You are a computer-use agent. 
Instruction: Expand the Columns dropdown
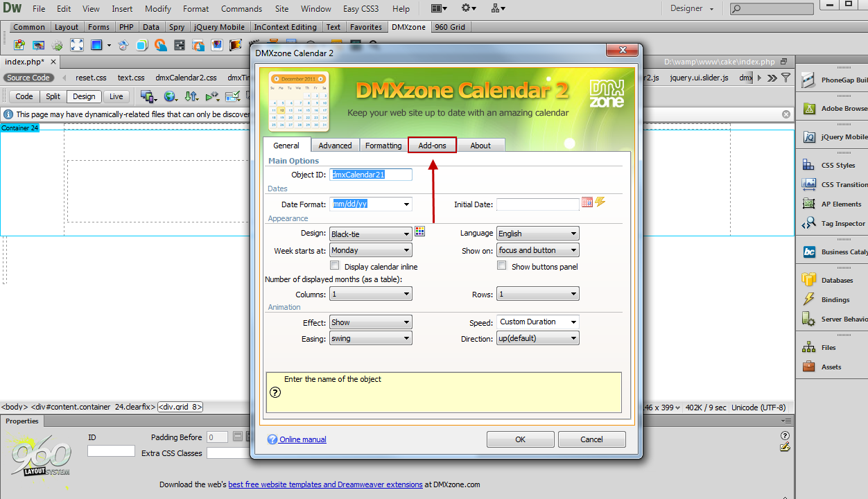click(371, 295)
